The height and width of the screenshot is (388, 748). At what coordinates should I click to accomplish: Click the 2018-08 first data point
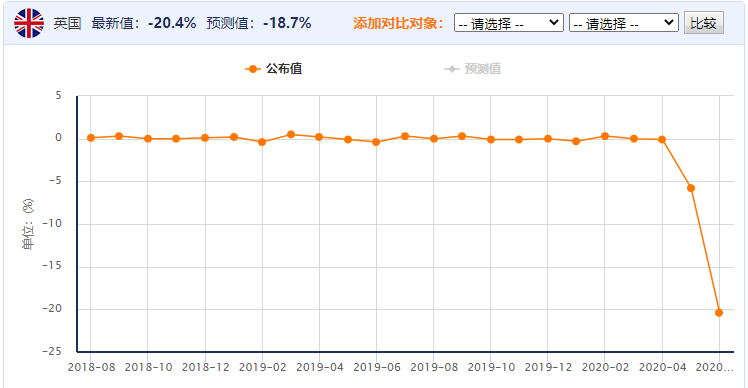click(91, 138)
